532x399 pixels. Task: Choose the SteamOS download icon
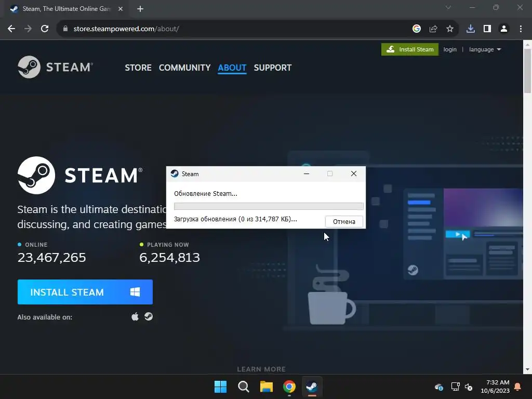tap(149, 316)
